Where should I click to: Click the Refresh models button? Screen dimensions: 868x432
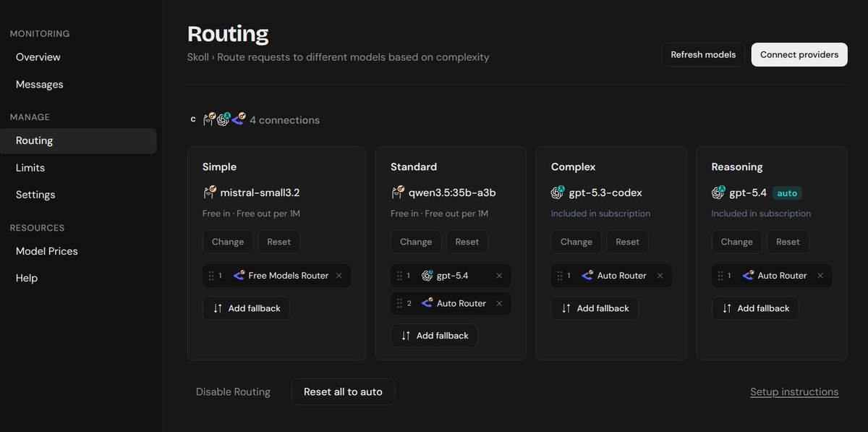click(703, 54)
